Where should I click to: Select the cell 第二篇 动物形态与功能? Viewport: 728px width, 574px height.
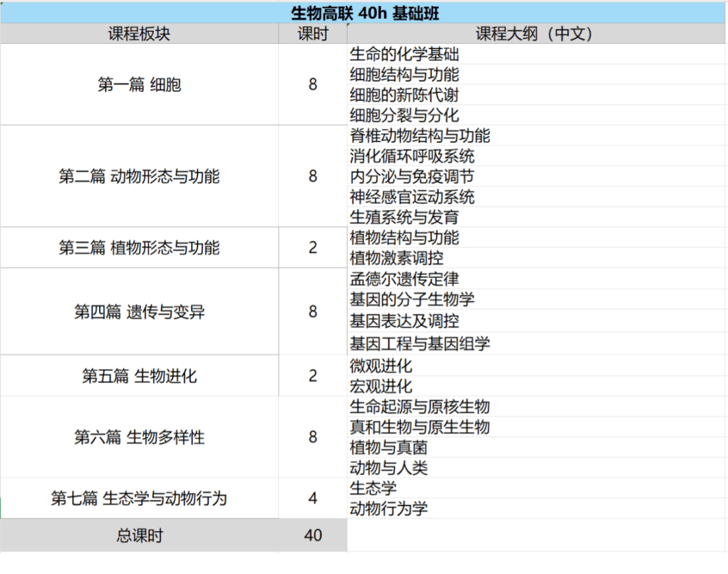[140, 176]
